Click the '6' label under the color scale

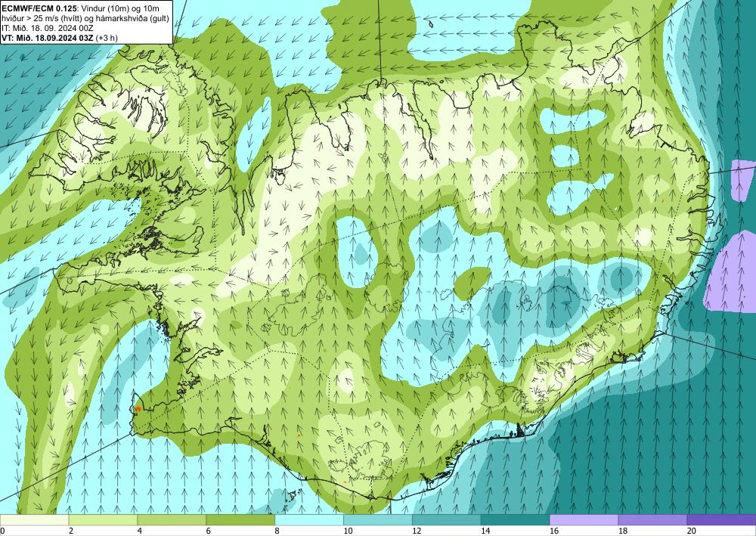209,531
